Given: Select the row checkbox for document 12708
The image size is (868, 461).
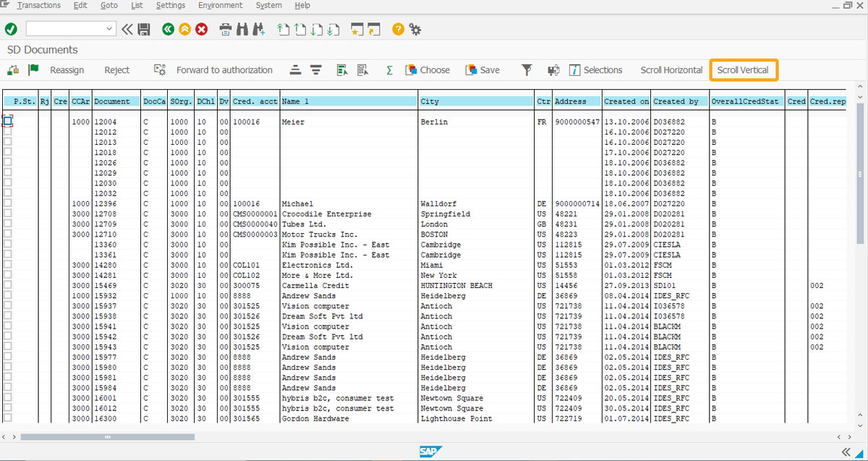Looking at the screenshot, I should click(8, 213).
